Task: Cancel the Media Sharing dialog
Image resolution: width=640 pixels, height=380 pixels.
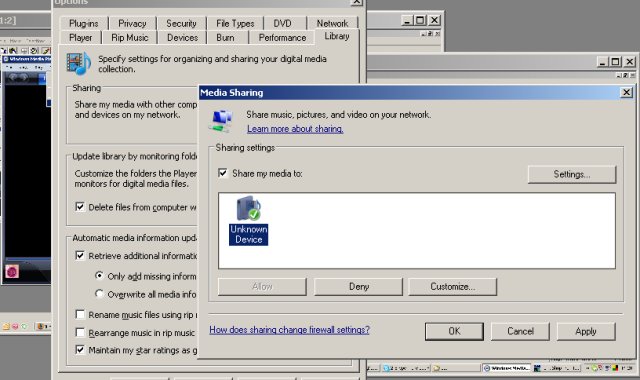Action: (x=520, y=331)
